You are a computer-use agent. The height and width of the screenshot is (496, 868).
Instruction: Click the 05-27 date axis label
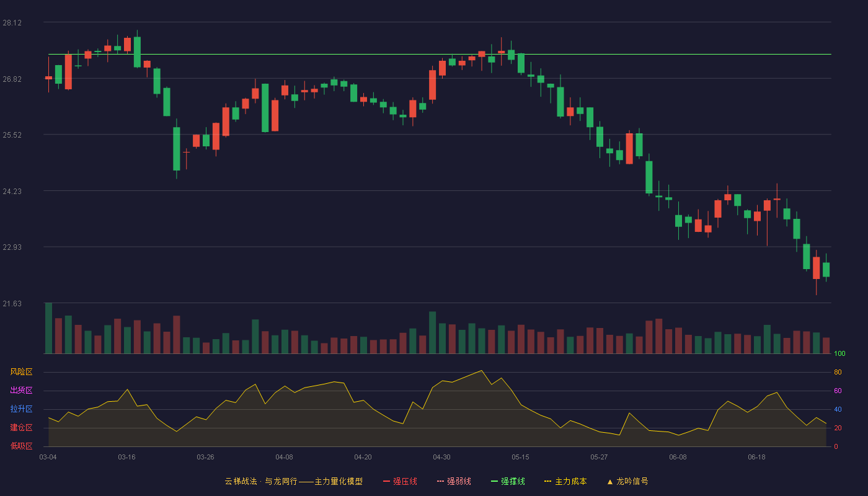(x=599, y=457)
